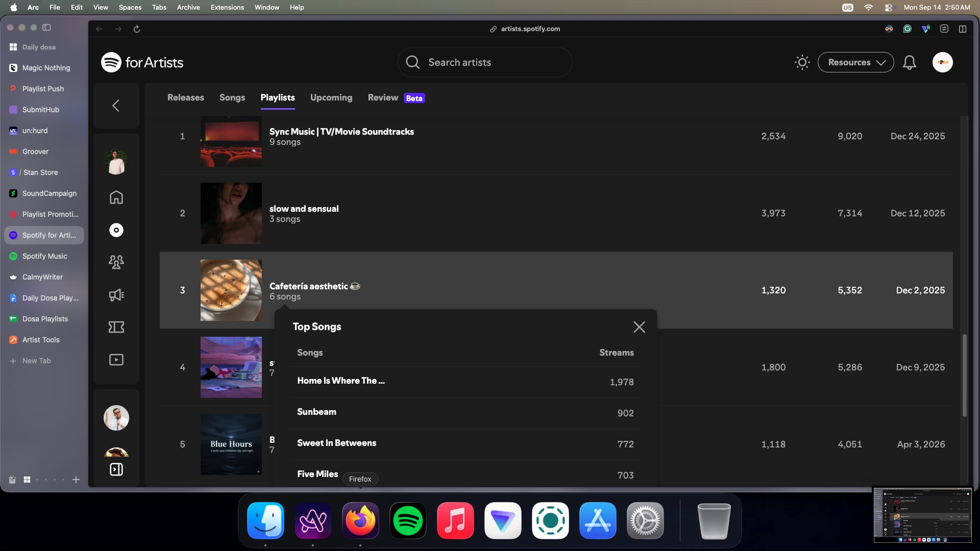Screen dimensions: 980x551
Task: Toggle the expand panel icon at bottom left
Action: [x=116, y=469]
